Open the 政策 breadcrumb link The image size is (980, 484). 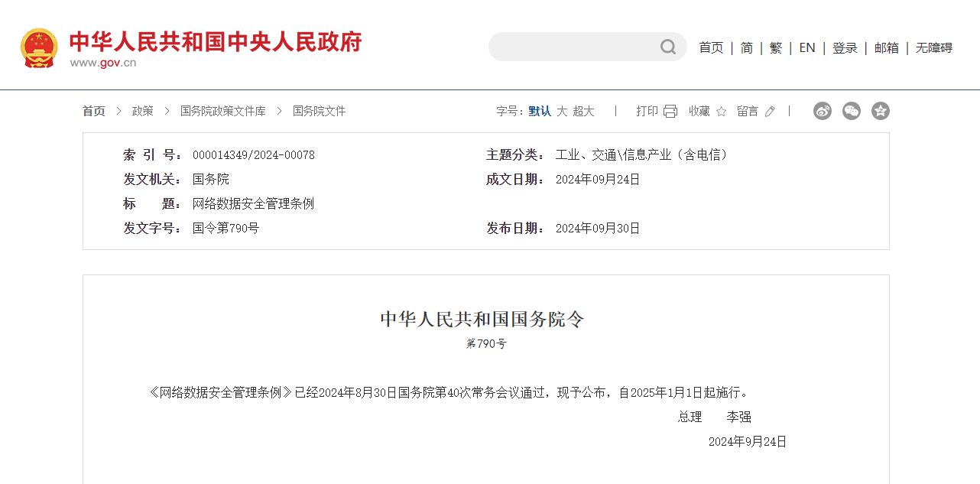point(142,111)
